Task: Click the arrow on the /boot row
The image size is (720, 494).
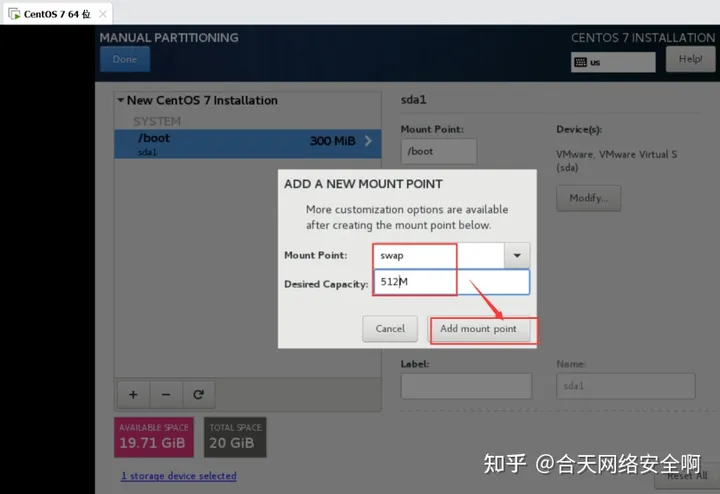Action: click(368, 141)
